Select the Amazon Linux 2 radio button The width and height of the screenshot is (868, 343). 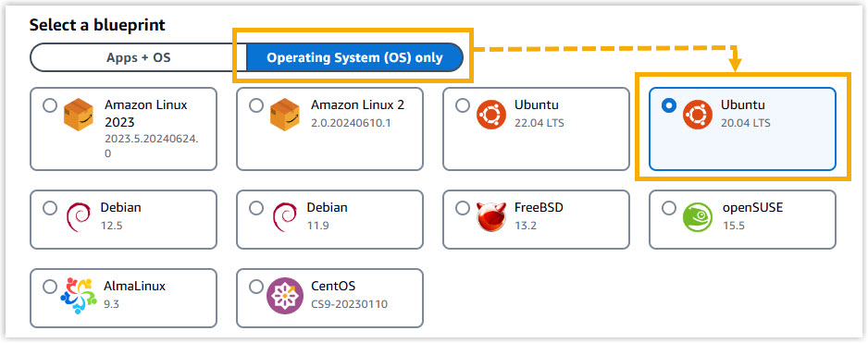(x=255, y=105)
